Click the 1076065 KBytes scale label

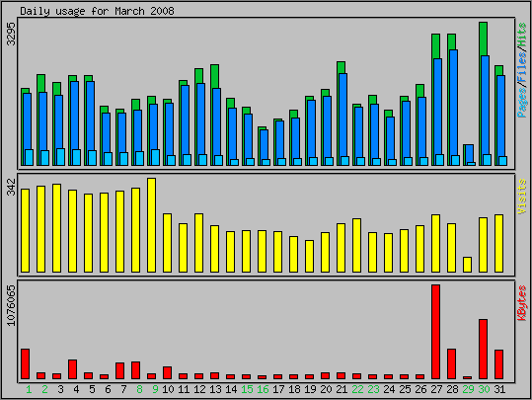point(12,305)
